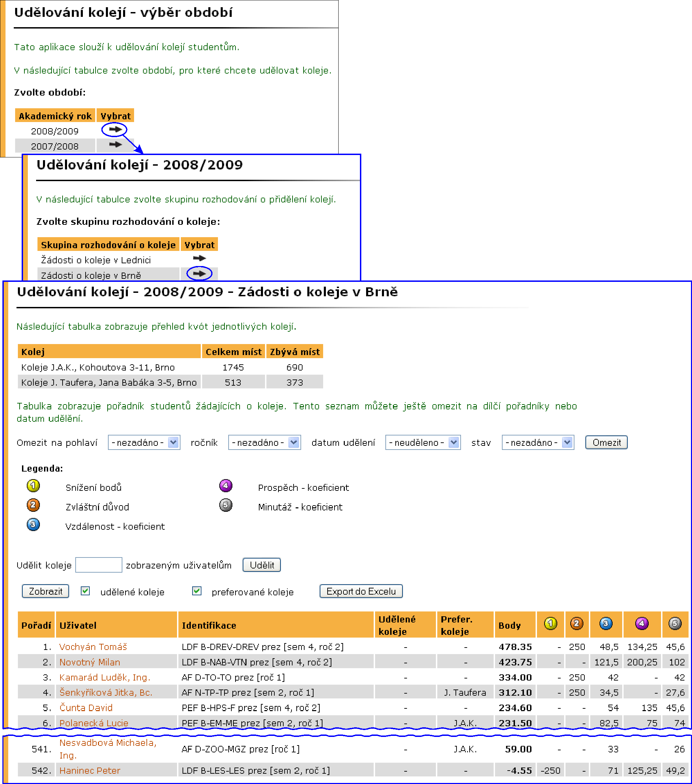Viewport: 692px width, 784px height.
Task: Click the Akademický rok column header
Action: (55, 115)
